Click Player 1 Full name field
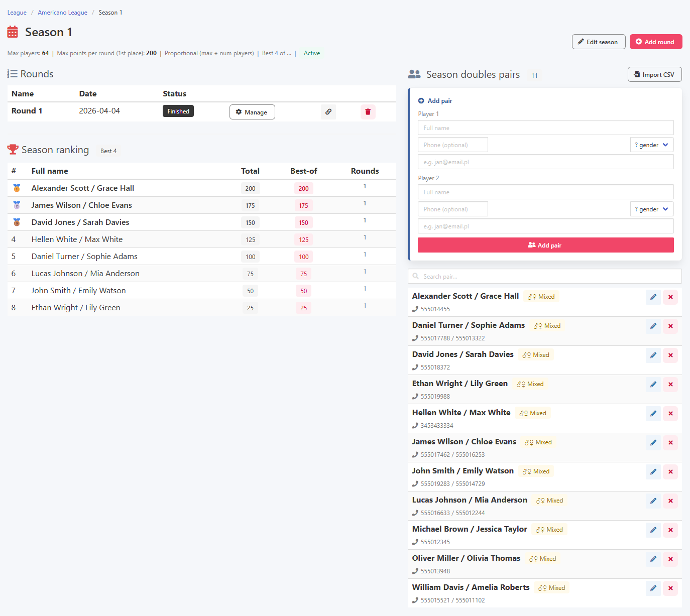 [x=546, y=128]
